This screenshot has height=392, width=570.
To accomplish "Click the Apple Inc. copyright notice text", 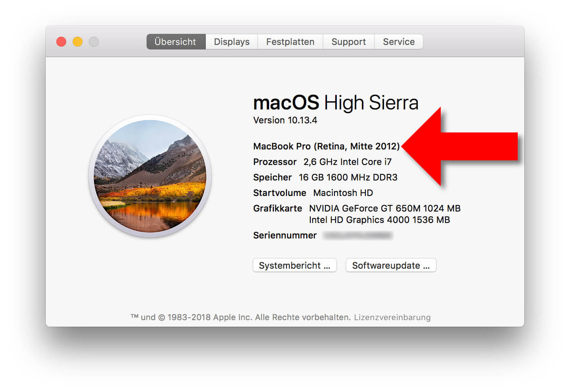I will click(x=240, y=317).
